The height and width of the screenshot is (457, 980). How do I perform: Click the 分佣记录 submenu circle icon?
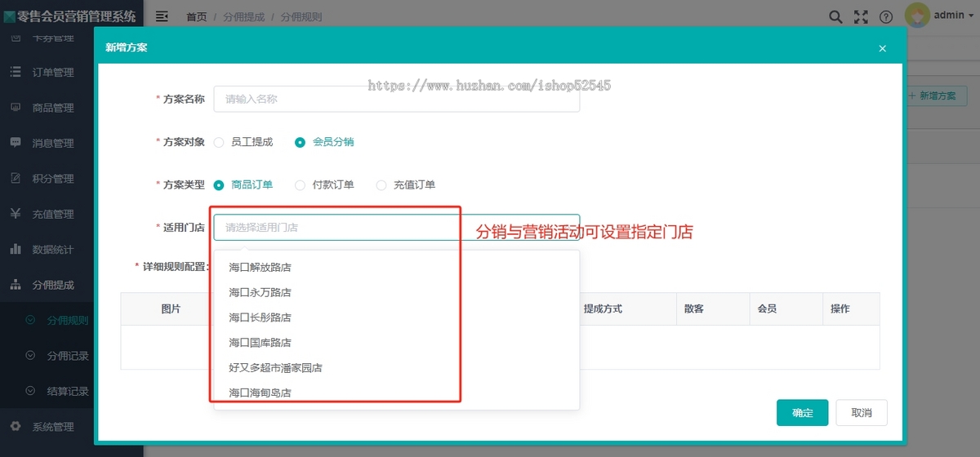point(31,355)
